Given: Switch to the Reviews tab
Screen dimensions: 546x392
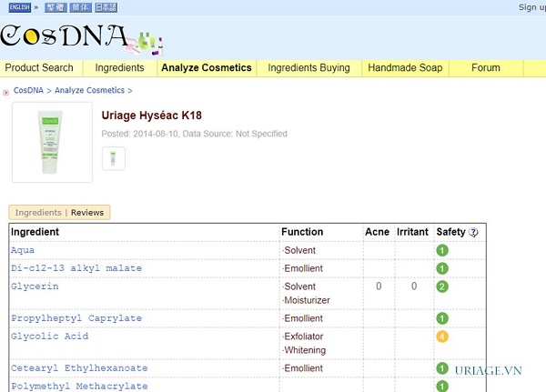Looking at the screenshot, I should click(x=87, y=213).
